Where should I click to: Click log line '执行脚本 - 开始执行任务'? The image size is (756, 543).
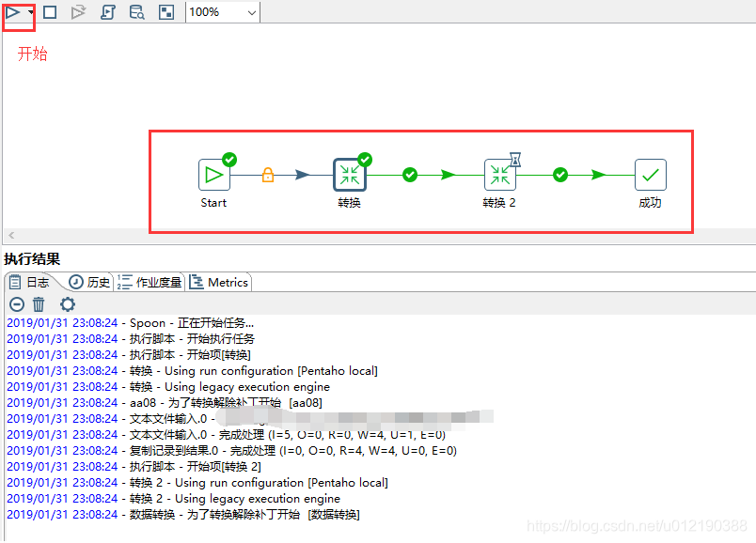pyautogui.click(x=131, y=339)
